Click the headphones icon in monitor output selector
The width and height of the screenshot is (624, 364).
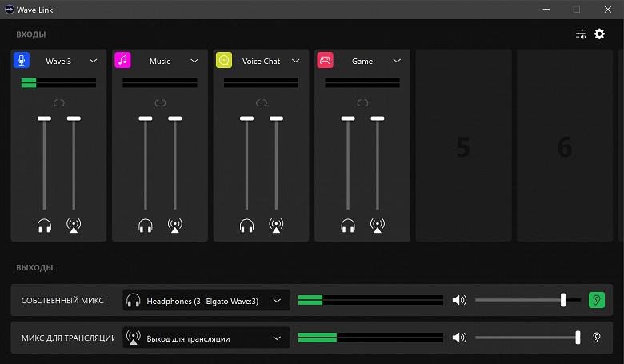pyautogui.click(x=134, y=300)
